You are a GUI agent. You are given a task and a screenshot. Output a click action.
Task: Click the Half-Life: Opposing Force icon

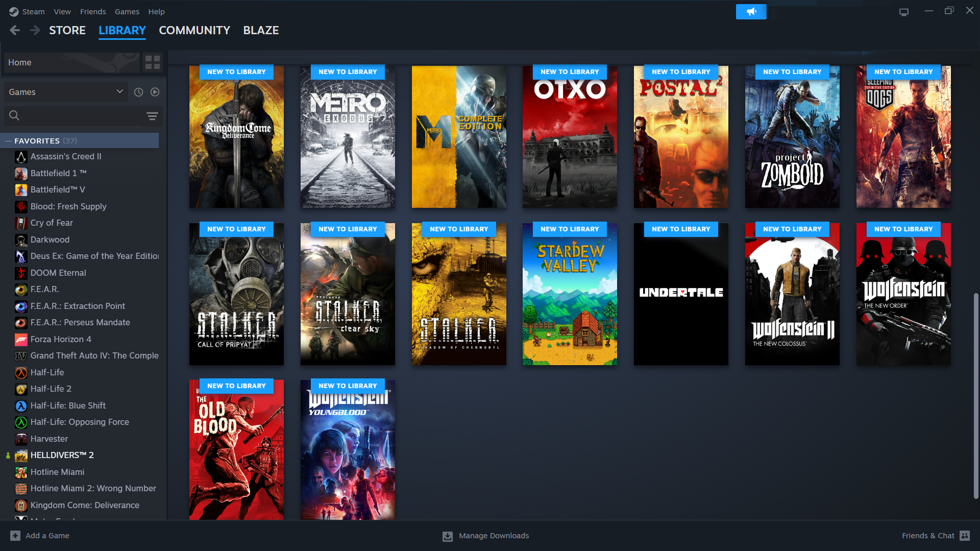21,422
